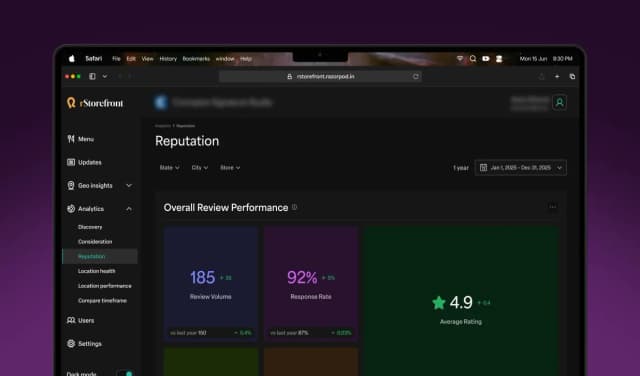The width and height of the screenshot is (640, 376).
Task: Collapse the Analytics section chevron
Action: [129, 209]
